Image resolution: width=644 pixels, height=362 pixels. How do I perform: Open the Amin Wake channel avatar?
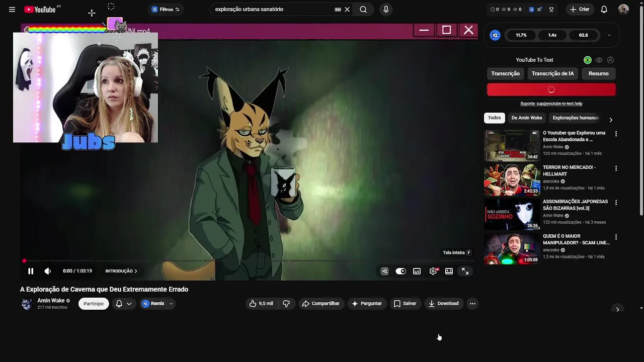pyautogui.click(x=27, y=304)
